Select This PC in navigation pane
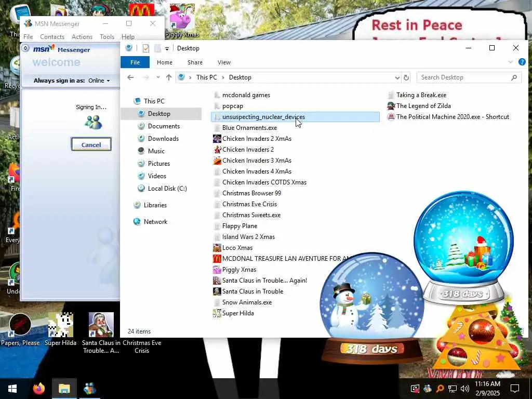Image resolution: width=532 pixels, height=399 pixels. 154,101
